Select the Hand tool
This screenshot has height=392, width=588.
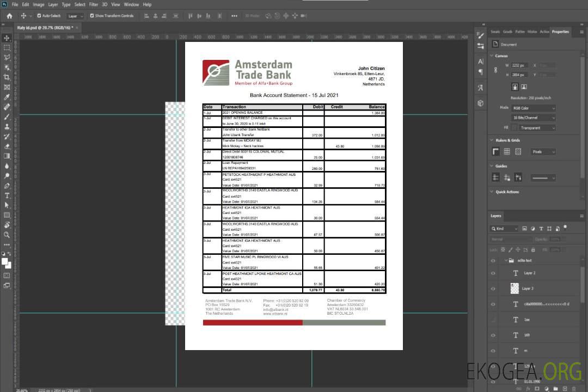[7, 225]
